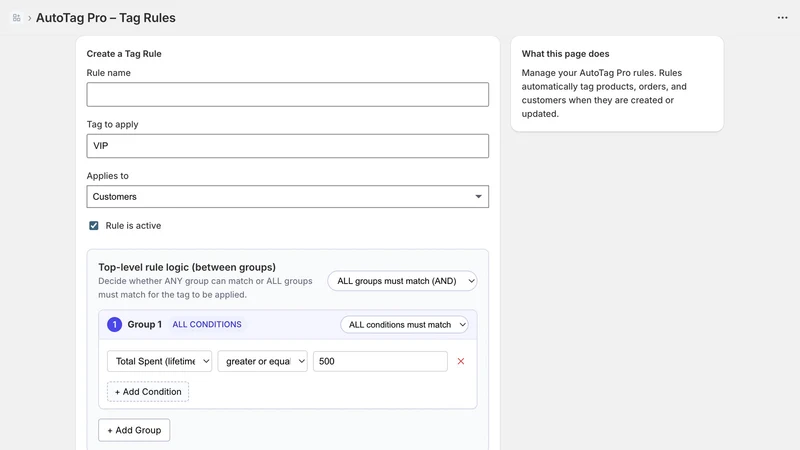Click the What this page does heading
Image resolution: width=800 pixels, height=450 pixels.
[565, 54]
